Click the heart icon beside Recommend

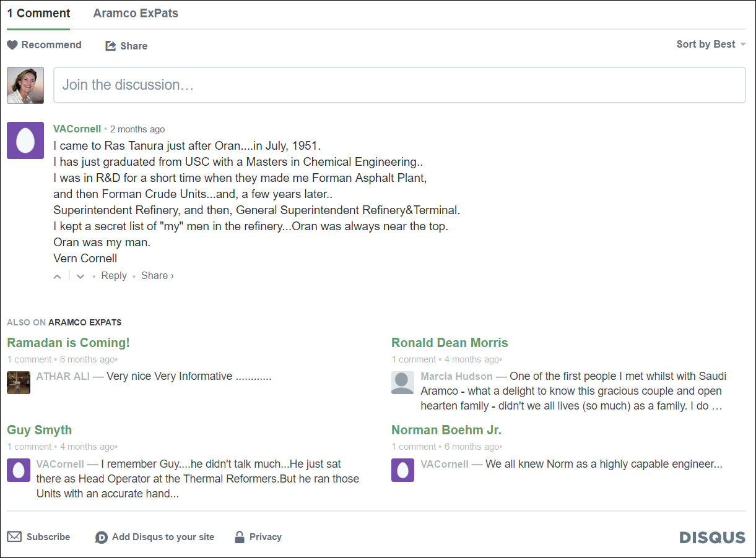pos(12,45)
